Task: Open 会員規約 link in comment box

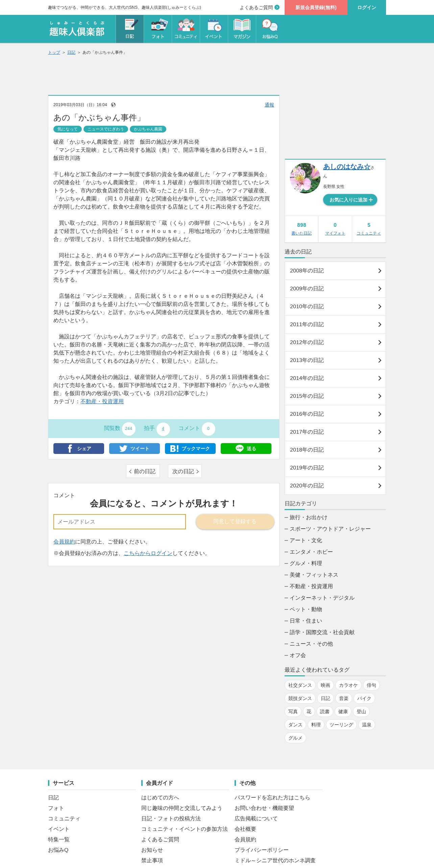Action: 64,541
